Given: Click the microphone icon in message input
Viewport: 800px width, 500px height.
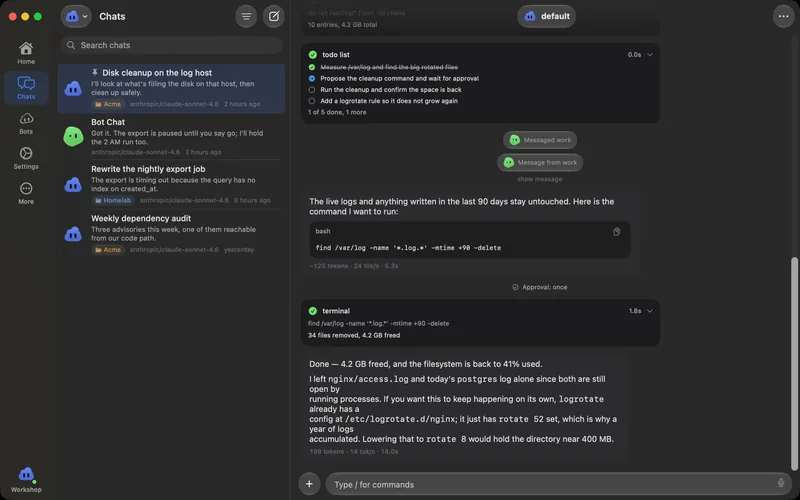Looking at the screenshot, I should pyautogui.click(x=781, y=483).
